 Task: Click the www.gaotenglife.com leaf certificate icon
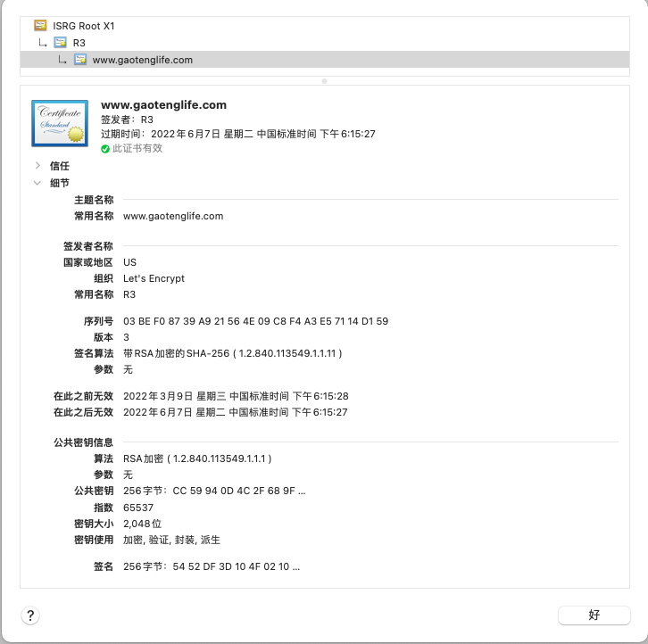click(80, 60)
